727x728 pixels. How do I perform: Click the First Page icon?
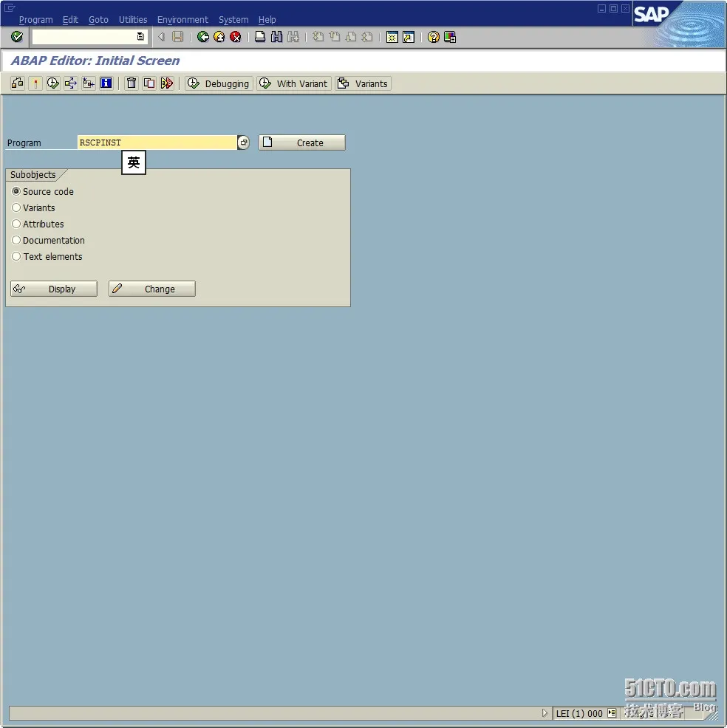coord(318,37)
